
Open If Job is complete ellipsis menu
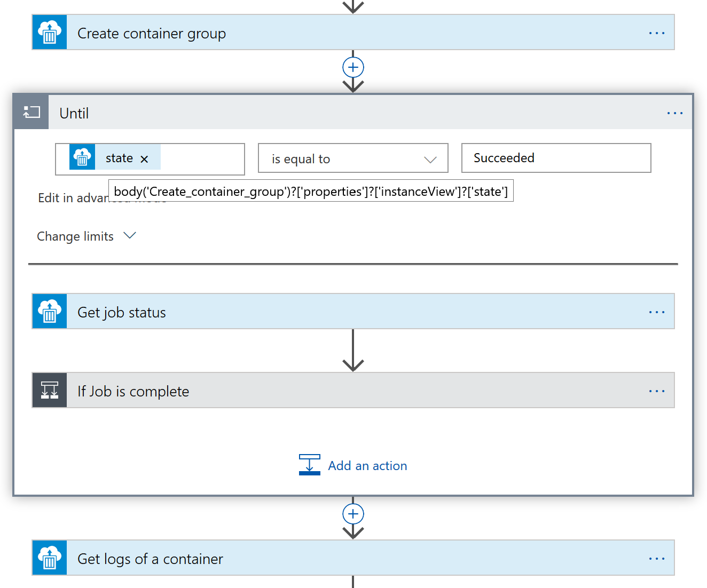click(656, 391)
